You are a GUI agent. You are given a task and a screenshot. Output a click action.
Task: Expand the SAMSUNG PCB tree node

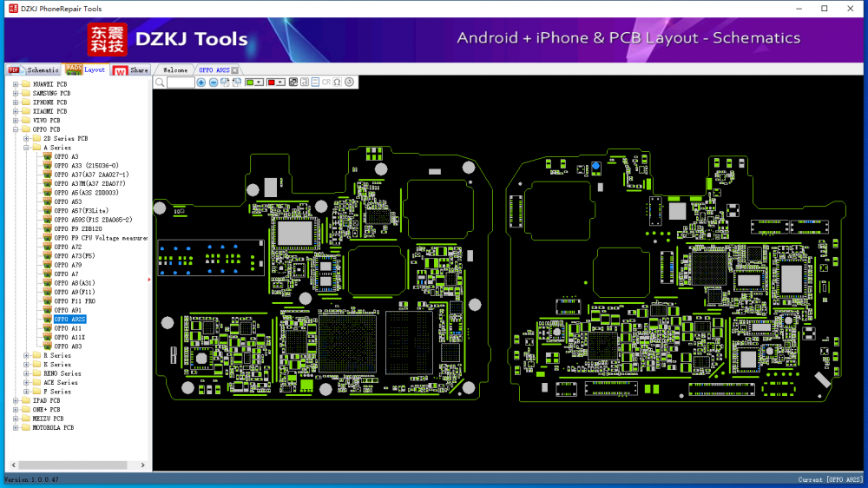(x=16, y=93)
